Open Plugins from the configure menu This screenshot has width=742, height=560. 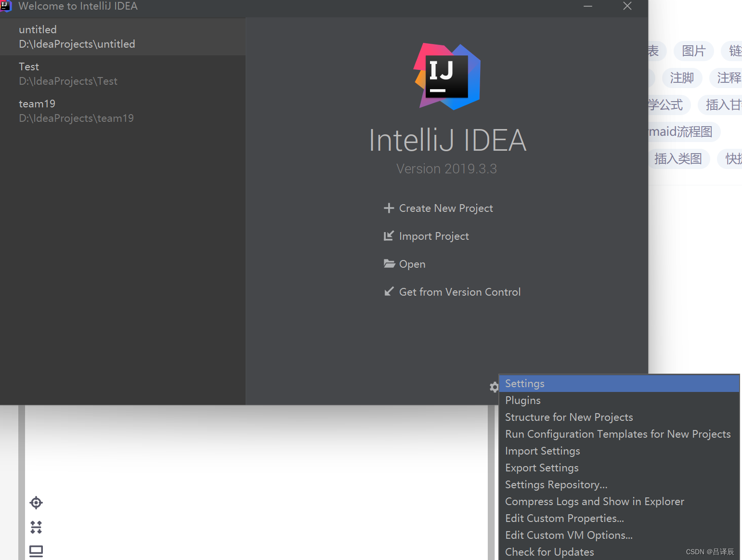click(x=619, y=401)
